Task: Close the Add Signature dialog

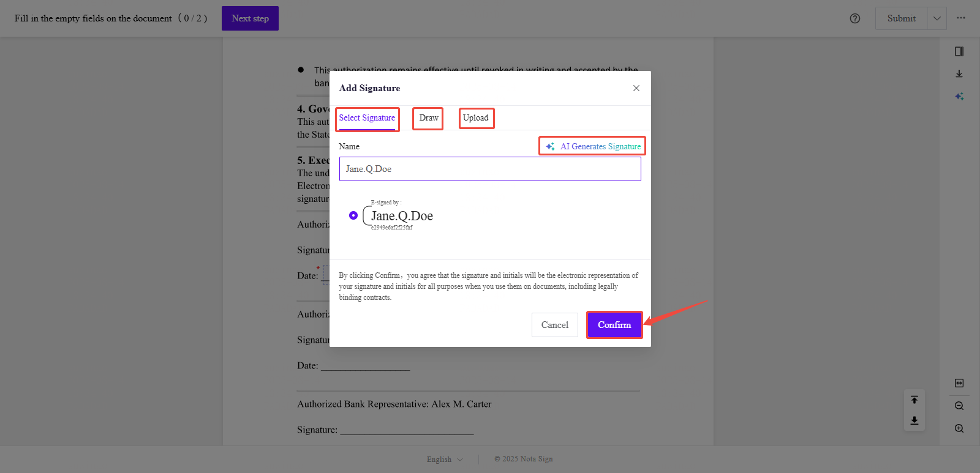Action: tap(636, 88)
